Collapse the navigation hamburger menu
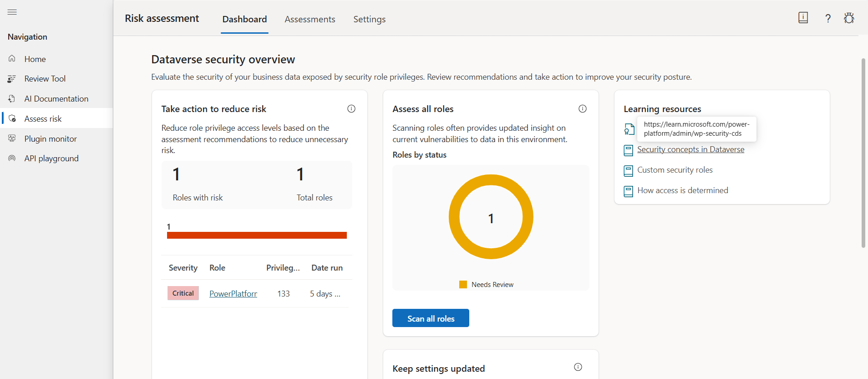Viewport: 868px width, 379px height. pyautogui.click(x=12, y=12)
